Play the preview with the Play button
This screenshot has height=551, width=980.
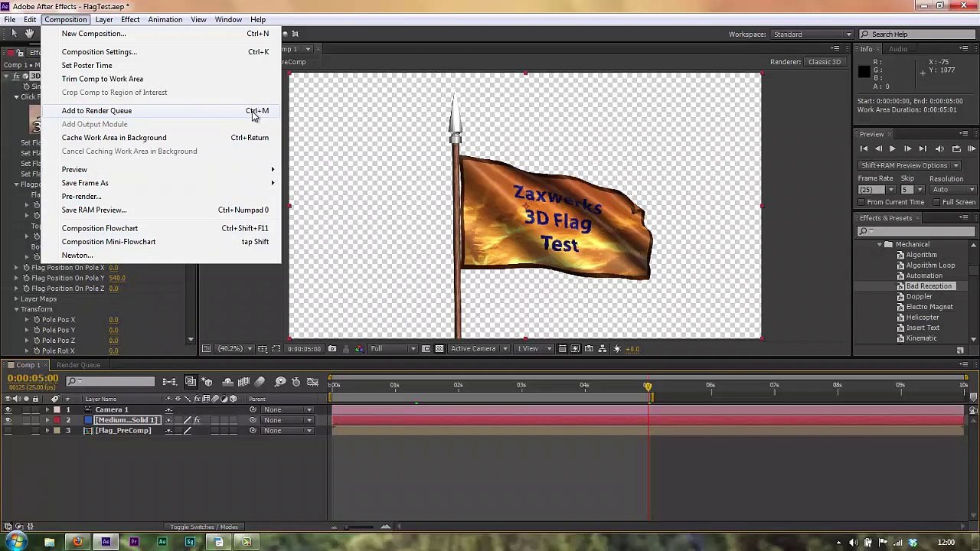[892, 148]
